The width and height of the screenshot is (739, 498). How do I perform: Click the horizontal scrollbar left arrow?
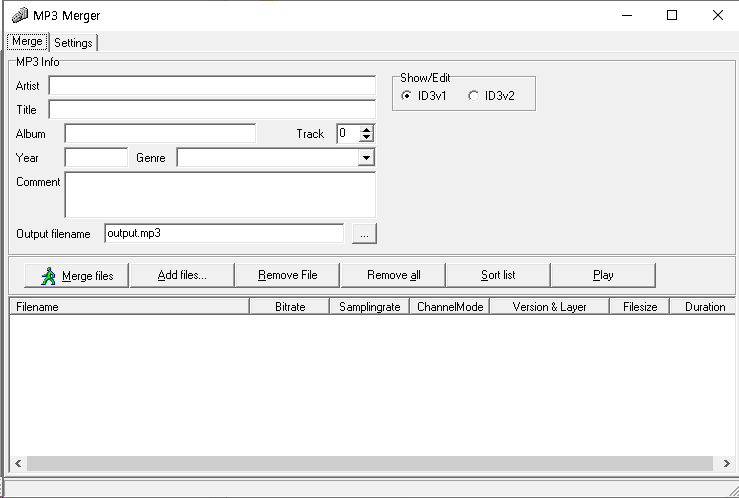point(18,464)
